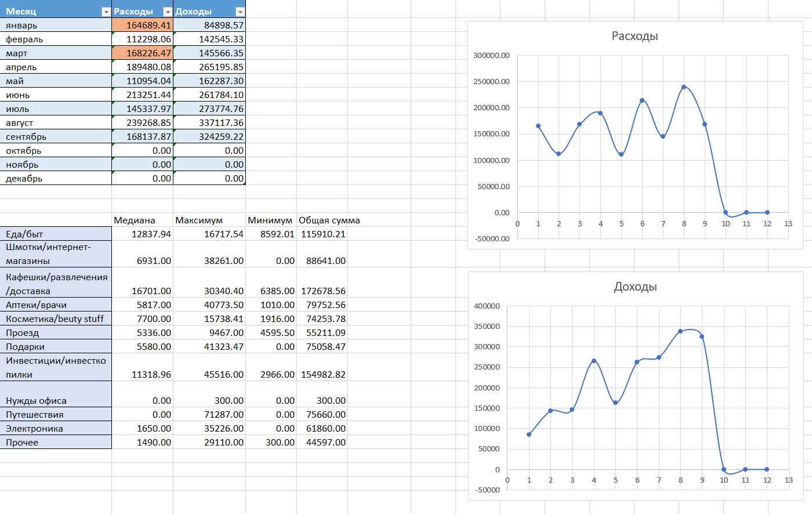Select median value 12837.94 for Еда/быт
The width and height of the screenshot is (812, 514).
(142, 234)
